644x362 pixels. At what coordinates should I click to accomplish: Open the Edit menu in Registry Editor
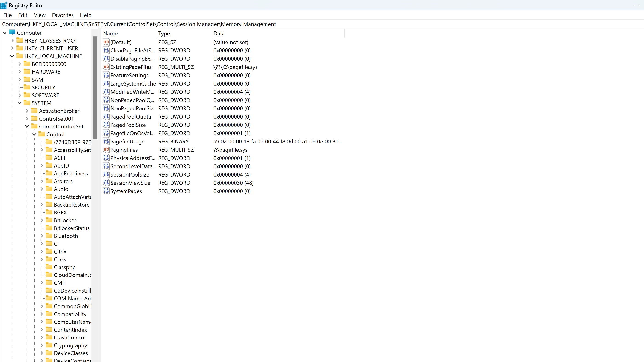tap(23, 15)
